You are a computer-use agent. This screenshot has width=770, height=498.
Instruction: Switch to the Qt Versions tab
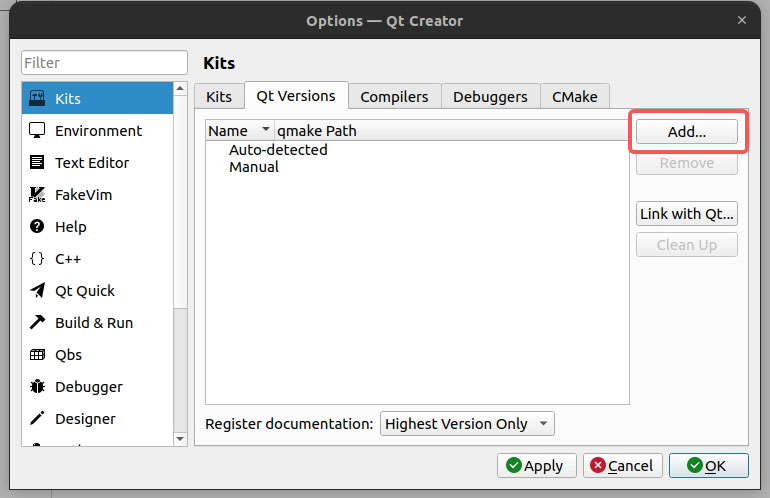pos(296,96)
